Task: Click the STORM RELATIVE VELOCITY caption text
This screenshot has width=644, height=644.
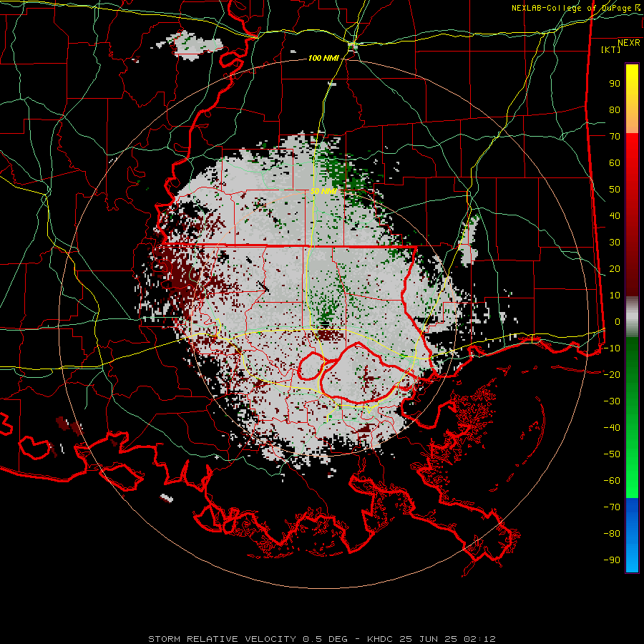Action: point(222,639)
